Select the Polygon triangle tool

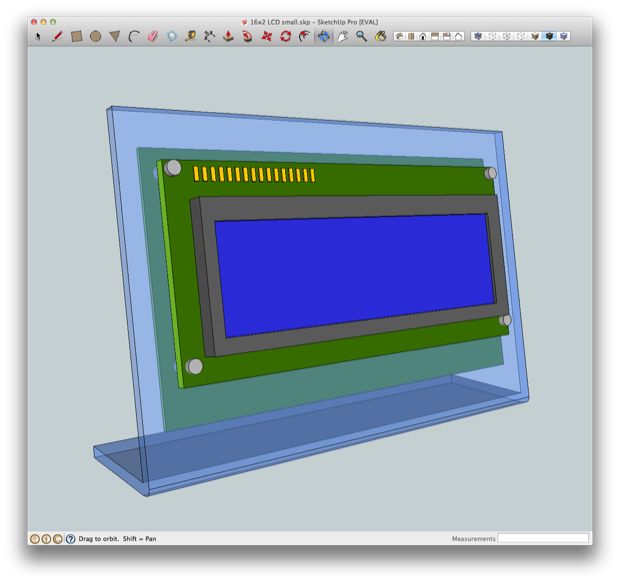click(115, 36)
